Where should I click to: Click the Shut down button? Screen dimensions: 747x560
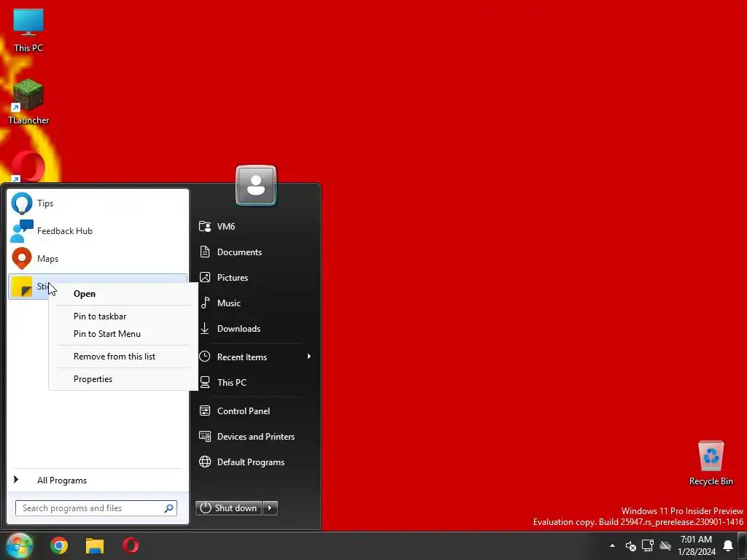[x=228, y=508]
